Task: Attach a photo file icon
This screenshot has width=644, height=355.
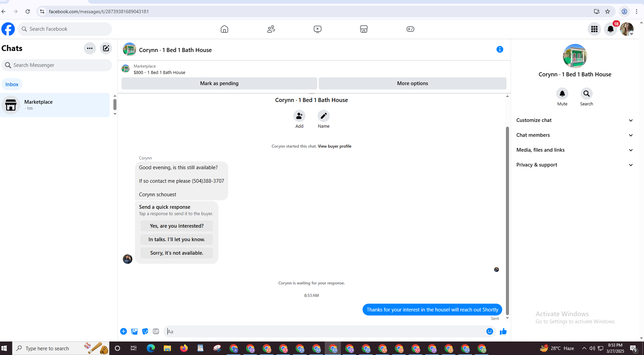Action: pos(134,331)
